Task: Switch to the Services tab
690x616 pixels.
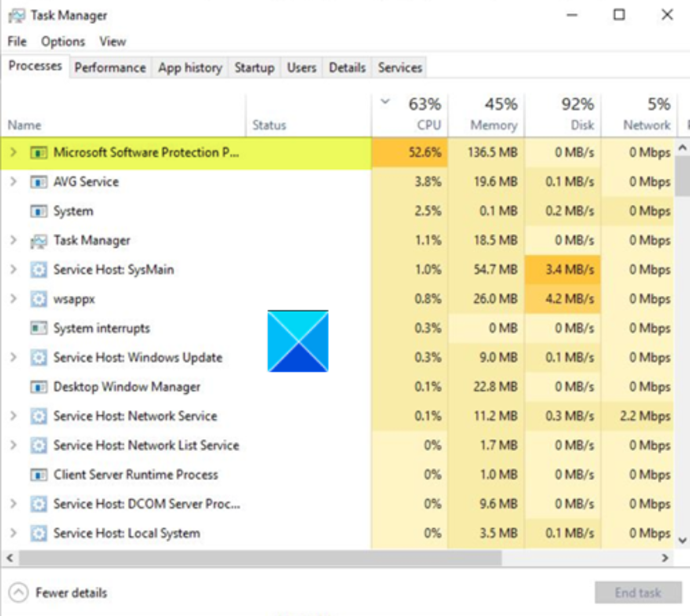Action: tap(400, 68)
